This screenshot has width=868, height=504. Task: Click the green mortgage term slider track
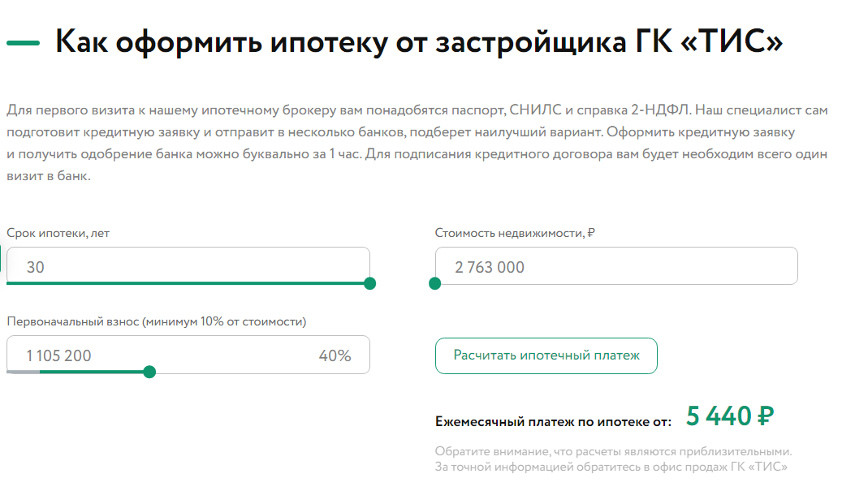click(x=187, y=283)
